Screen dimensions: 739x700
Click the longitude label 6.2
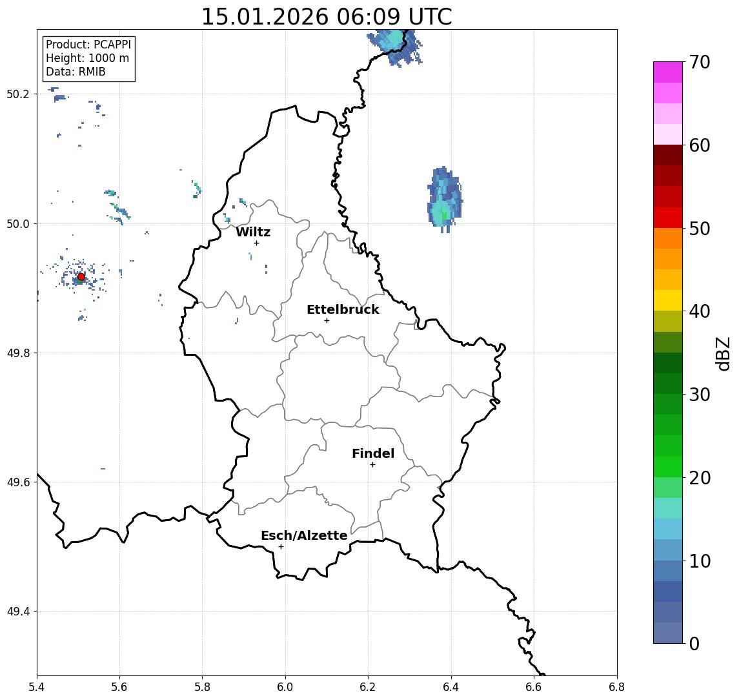368,687
